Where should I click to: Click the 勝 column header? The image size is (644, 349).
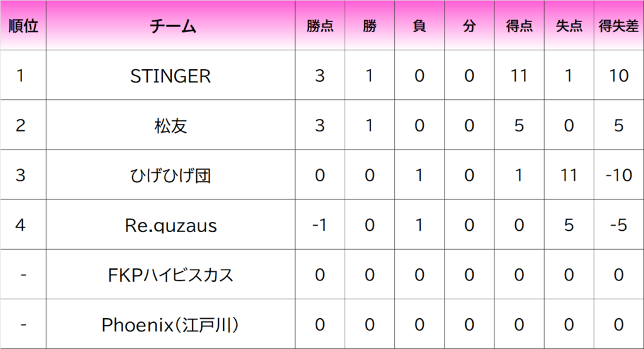(x=370, y=25)
